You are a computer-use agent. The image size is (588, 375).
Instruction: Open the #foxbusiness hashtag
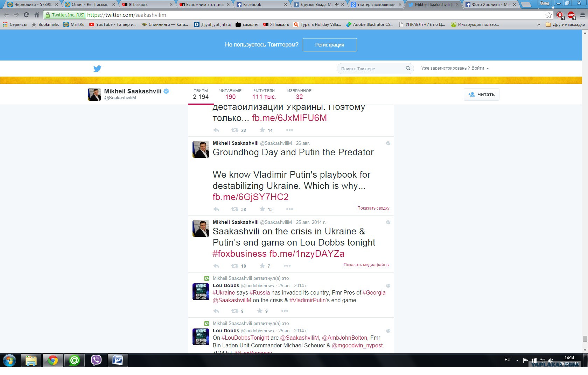[239, 254]
